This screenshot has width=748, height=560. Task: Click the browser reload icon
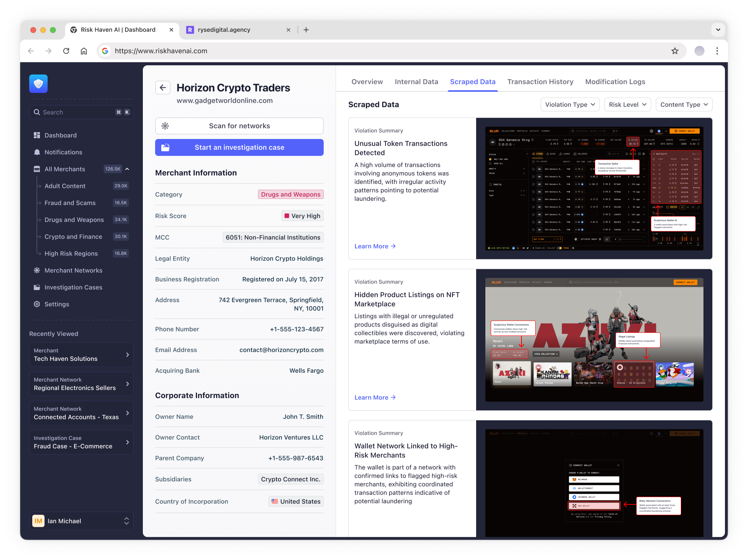[x=66, y=51]
